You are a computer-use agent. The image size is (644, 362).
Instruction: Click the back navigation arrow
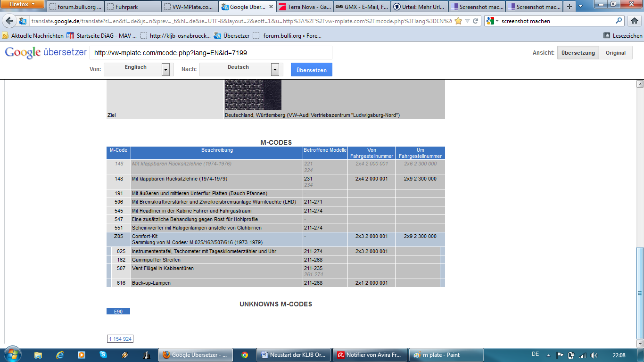9,21
